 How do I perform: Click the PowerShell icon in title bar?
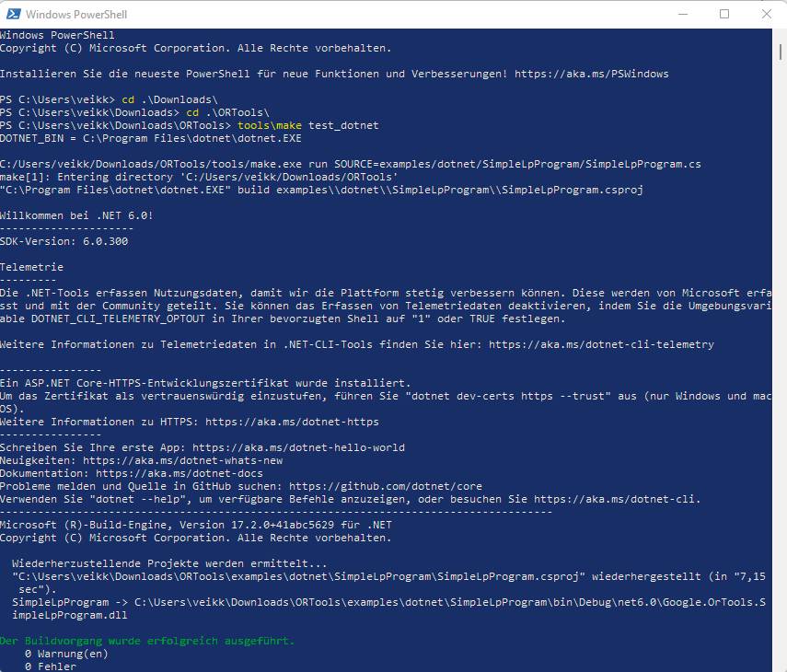click(13, 14)
